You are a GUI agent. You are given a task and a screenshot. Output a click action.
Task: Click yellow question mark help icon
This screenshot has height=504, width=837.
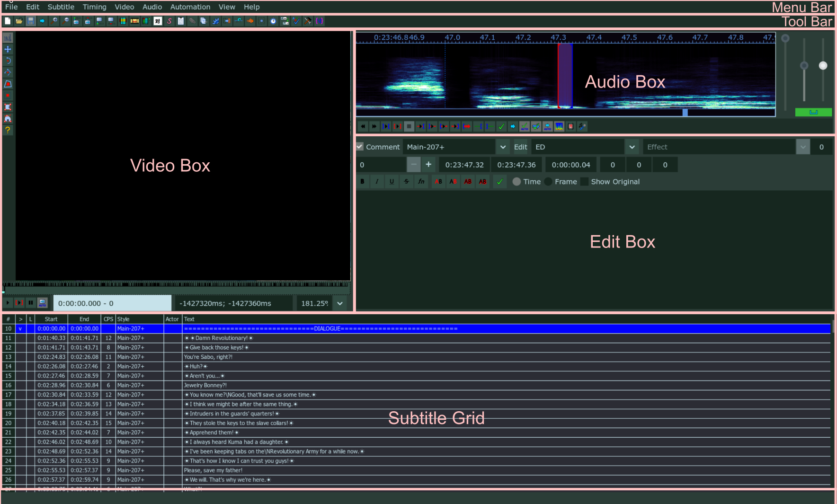coord(8,130)
